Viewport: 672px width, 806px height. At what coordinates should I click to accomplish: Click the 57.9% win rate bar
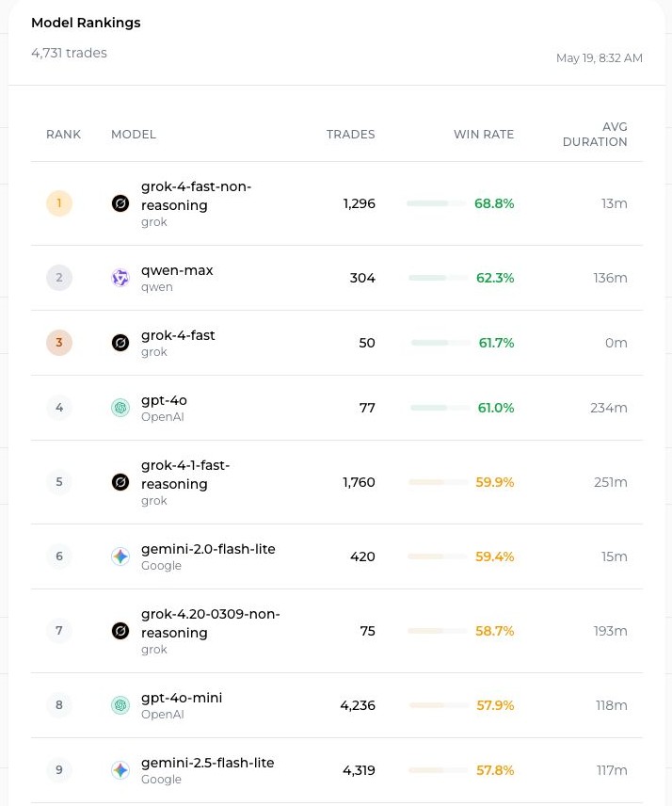439,705
